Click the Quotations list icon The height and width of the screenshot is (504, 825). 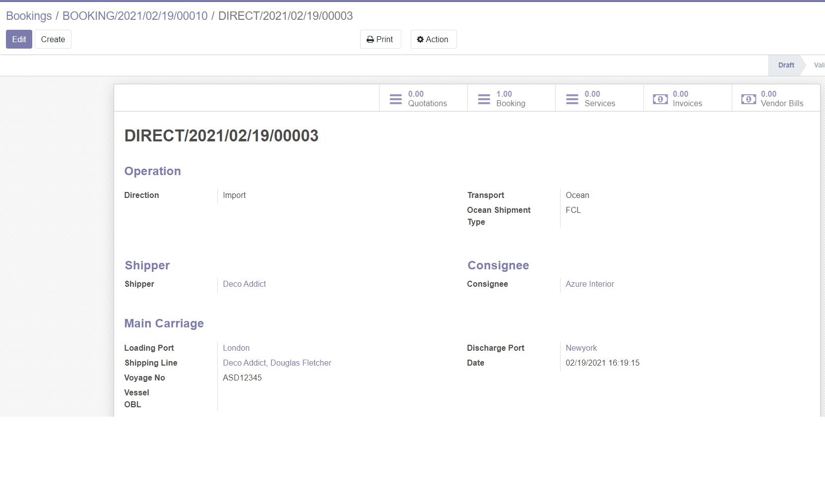pyautogui.click(x=395, y=99)
